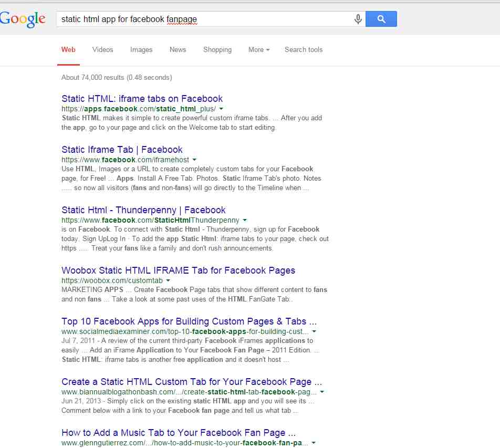Open the Shopping results tab
The width and height of the screenshot is (500, 448).
click(x=217, y=50)
